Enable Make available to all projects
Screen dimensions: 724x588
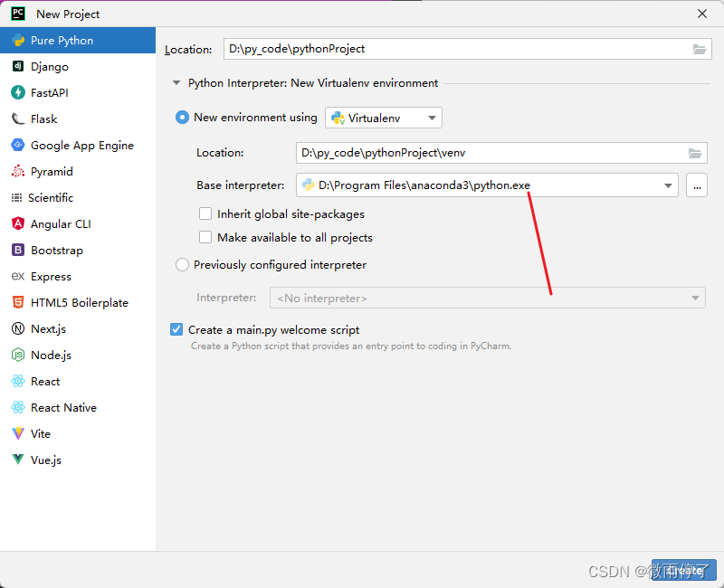pos(205,237)
